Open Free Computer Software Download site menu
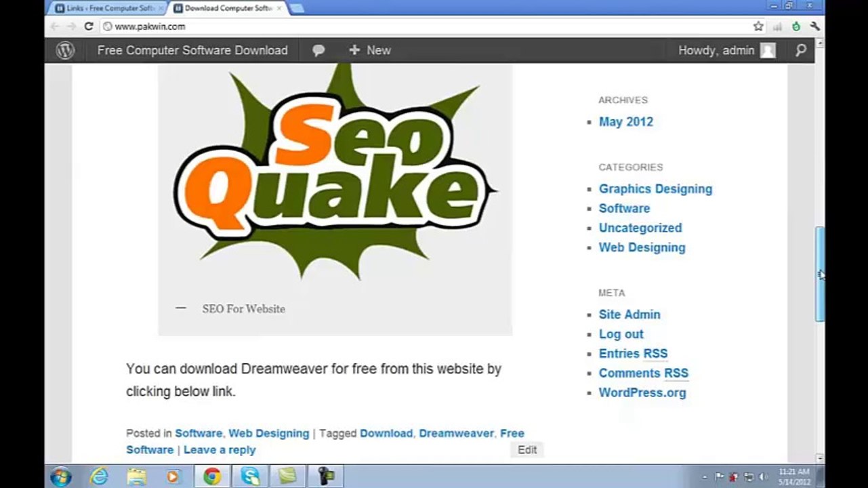Viewport: 868px width, 488px height. [x=192, y=50]
